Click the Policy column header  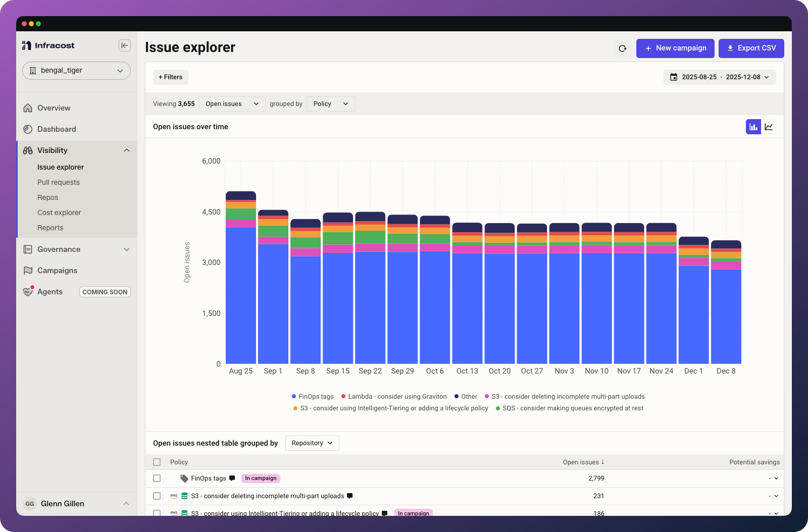click(179, 462)
